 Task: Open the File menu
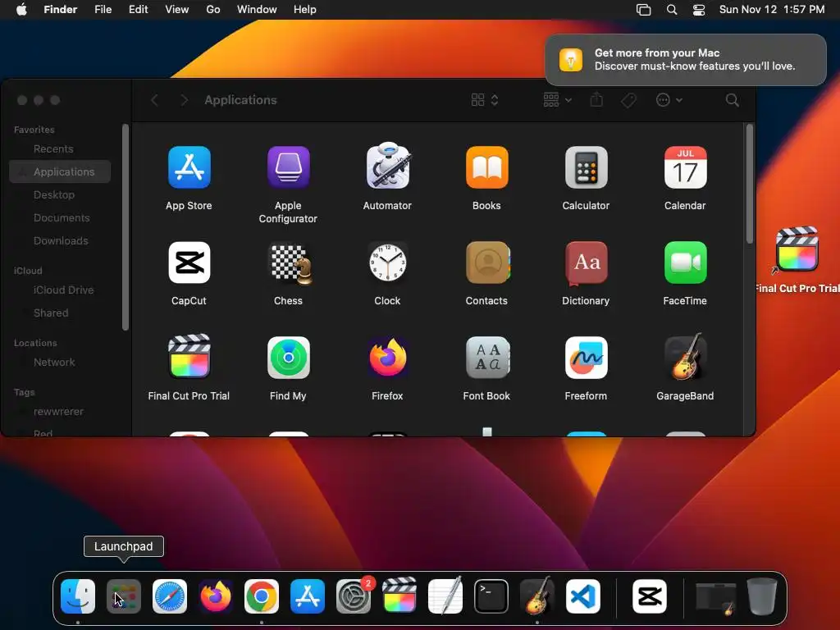coord(103,10)
